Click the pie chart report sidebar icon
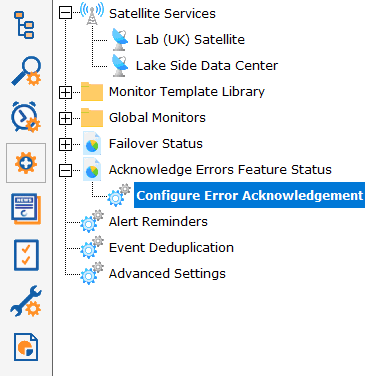This screenshot has width=379, height=376. tap(26, 347)
